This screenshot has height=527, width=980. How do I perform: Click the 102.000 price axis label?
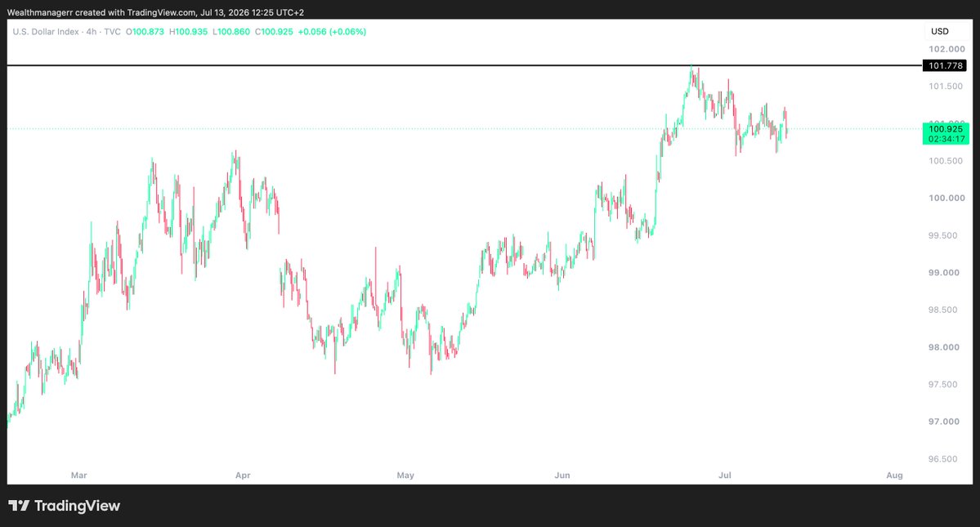pyautogui.click(x=946, y=49)
